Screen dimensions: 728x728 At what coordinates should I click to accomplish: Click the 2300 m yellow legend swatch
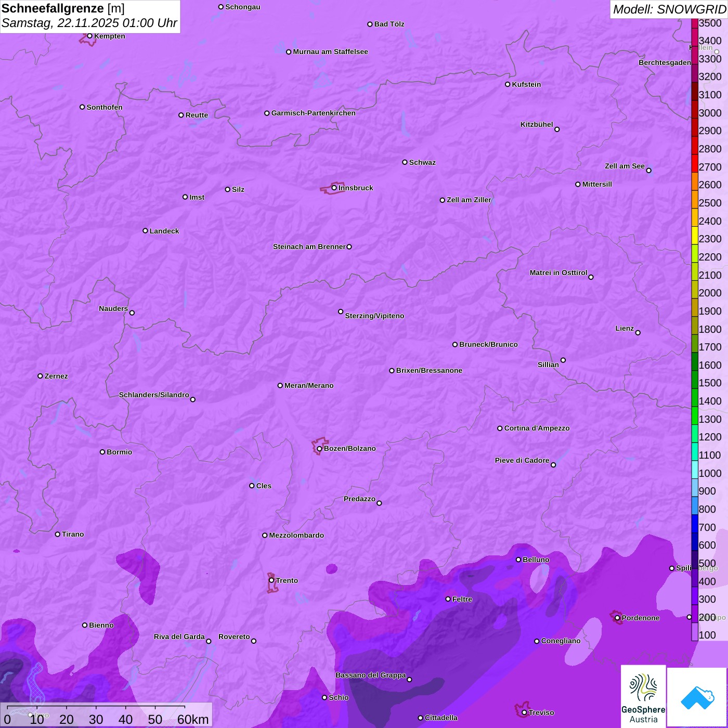(695, 236)
